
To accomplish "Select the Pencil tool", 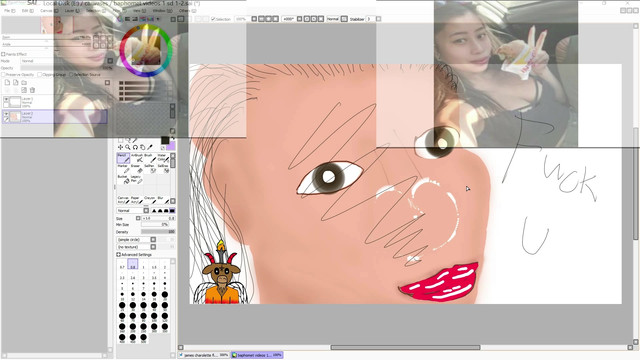I will click(x=123, y=158).
